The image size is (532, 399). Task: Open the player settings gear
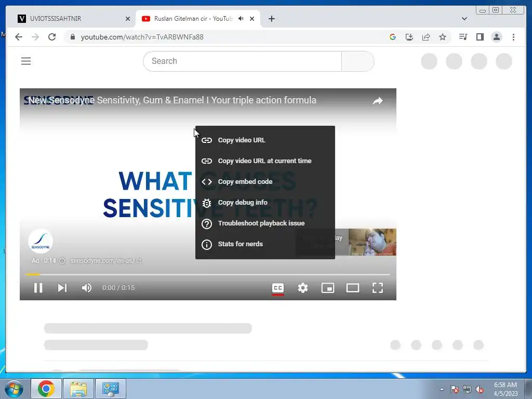click(x=303, y=288)
